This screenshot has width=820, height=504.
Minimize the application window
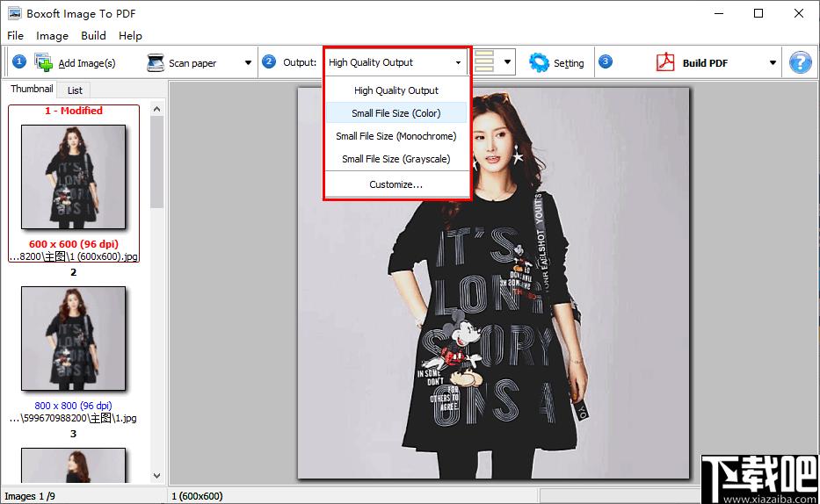tap(719, 13)
